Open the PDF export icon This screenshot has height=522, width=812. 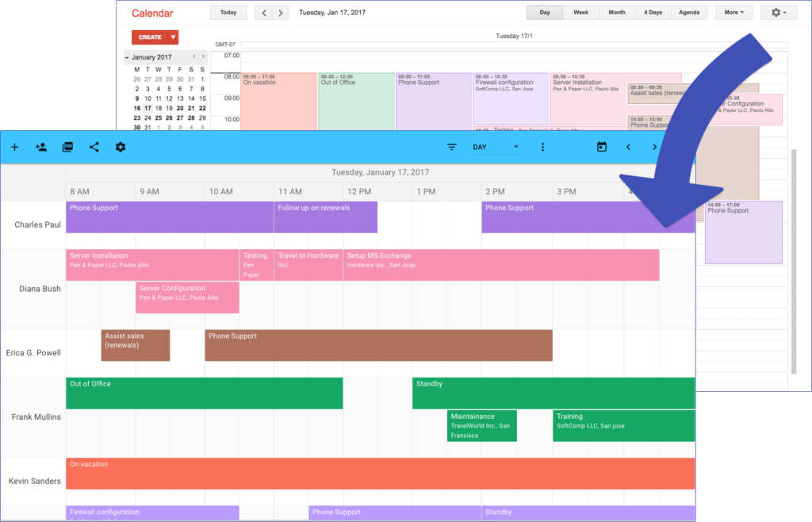[x=67, y=147]
